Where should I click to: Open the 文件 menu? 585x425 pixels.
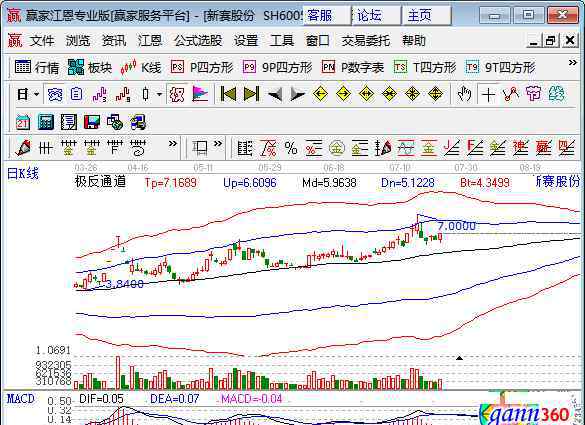coord(42,40)
